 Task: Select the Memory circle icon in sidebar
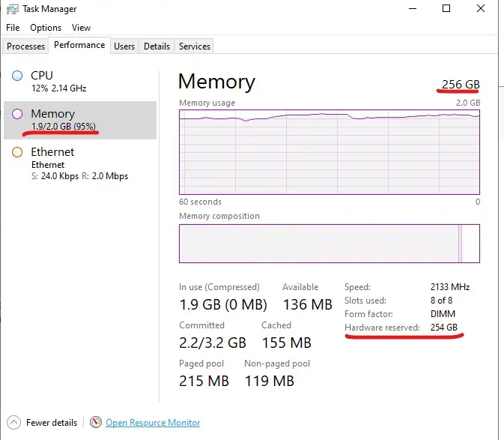(18, 114)
